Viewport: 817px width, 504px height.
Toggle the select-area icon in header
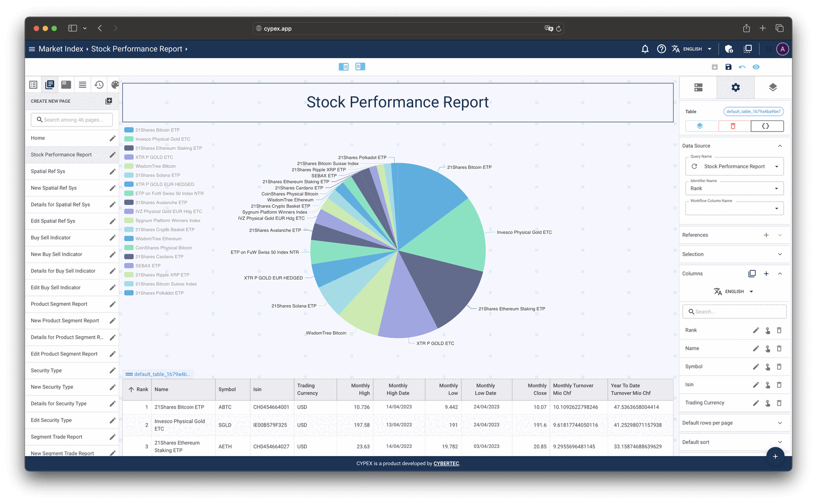748,49
